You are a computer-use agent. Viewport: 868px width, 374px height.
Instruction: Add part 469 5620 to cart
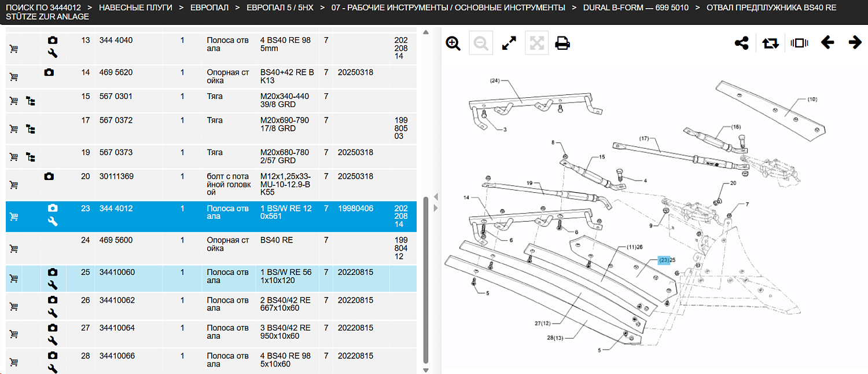[14, 77]
